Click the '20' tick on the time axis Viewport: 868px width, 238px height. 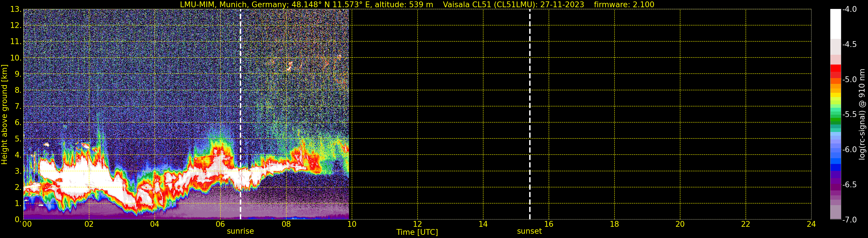tap(680, 224)
